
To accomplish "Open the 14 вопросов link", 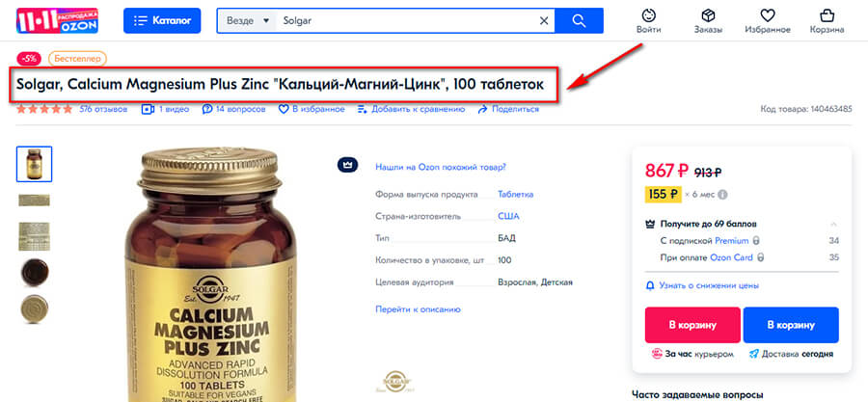I will [x=233, y=109].
